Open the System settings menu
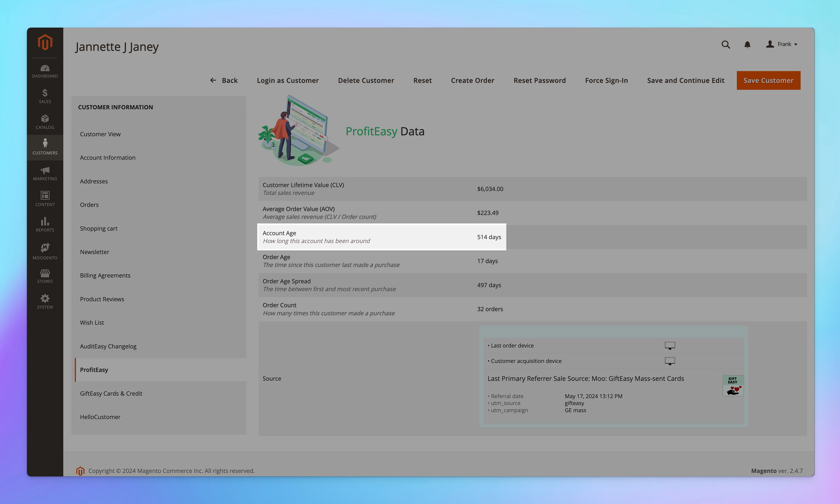 45,302
